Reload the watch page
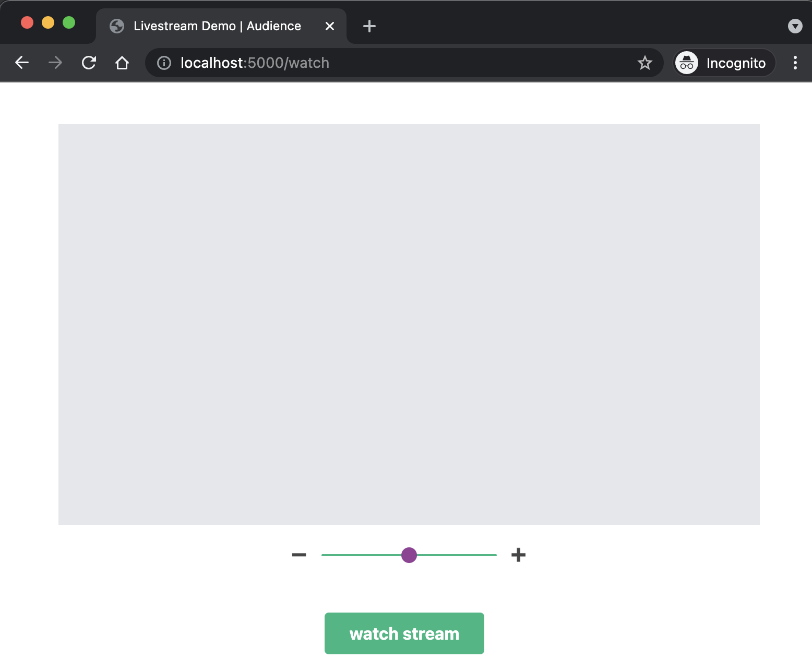The image size is (812, 659). coord(89,63)
